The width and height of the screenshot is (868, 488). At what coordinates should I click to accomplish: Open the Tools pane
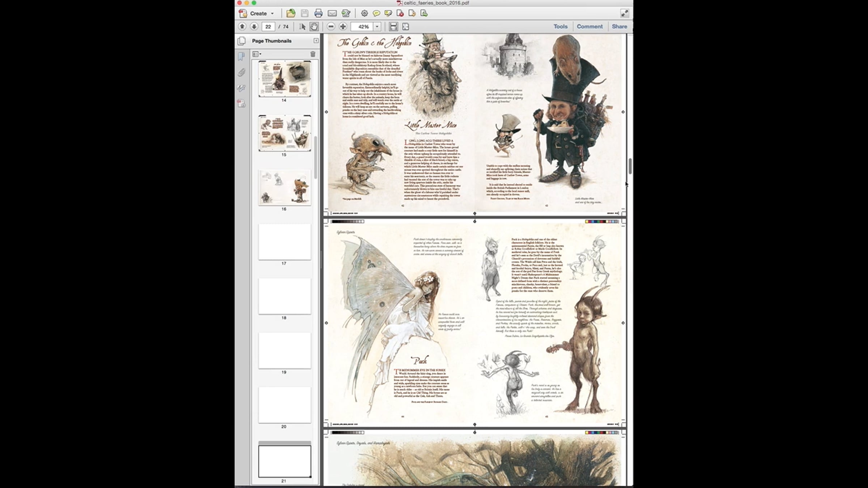(560, 26)
